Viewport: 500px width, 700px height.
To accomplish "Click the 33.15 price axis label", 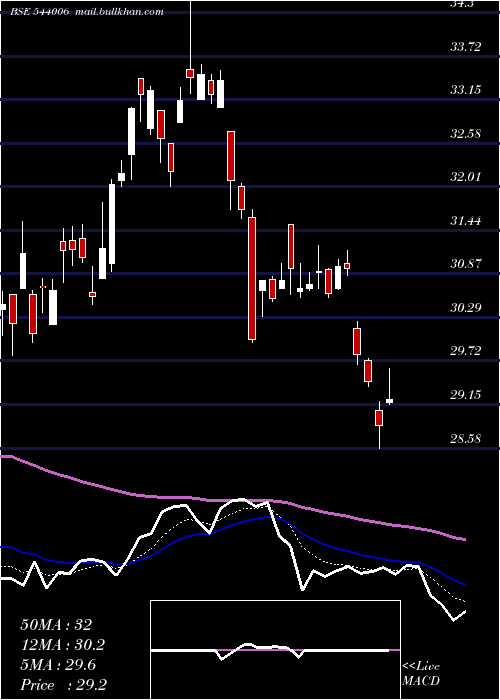I will point(466,90).
